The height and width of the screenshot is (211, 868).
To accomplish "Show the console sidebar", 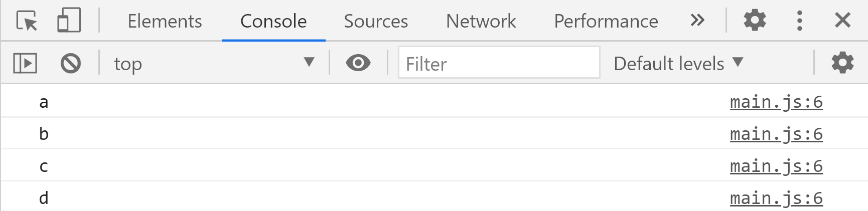I will [25, 63].
